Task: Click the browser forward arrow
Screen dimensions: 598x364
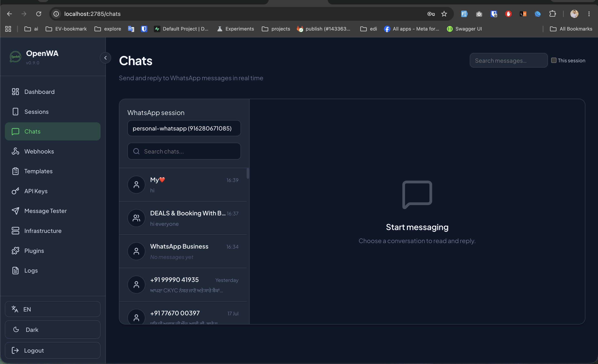Action: [24, 14]
